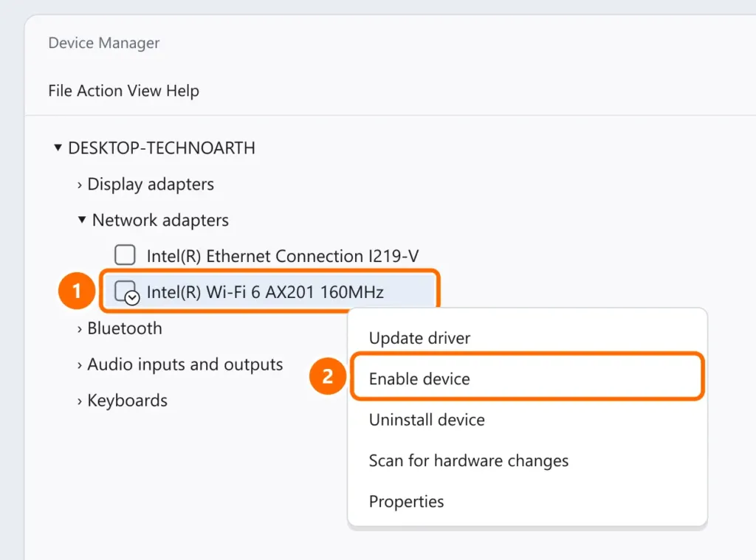Select Intel(R) Wi-Fi 6 AX201 160MHz text
The width and height of the screenshot is (756, 560).
click(x=265, y=292)
